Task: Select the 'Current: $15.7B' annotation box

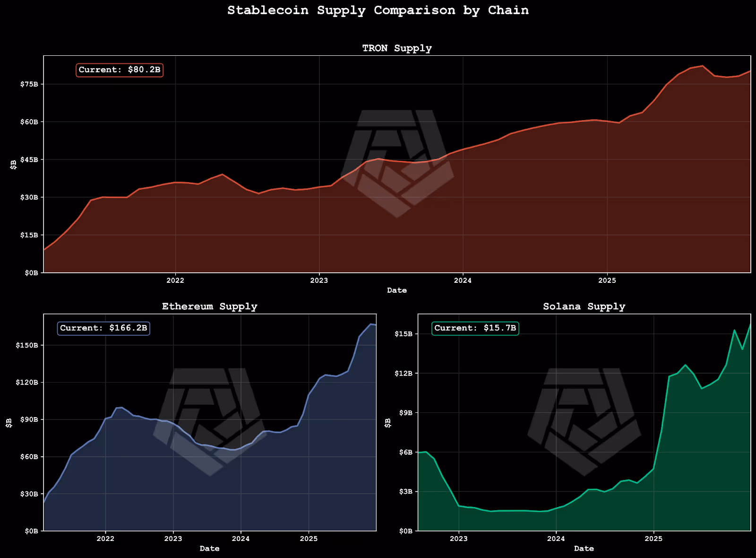Action: (x=475, y=328)
